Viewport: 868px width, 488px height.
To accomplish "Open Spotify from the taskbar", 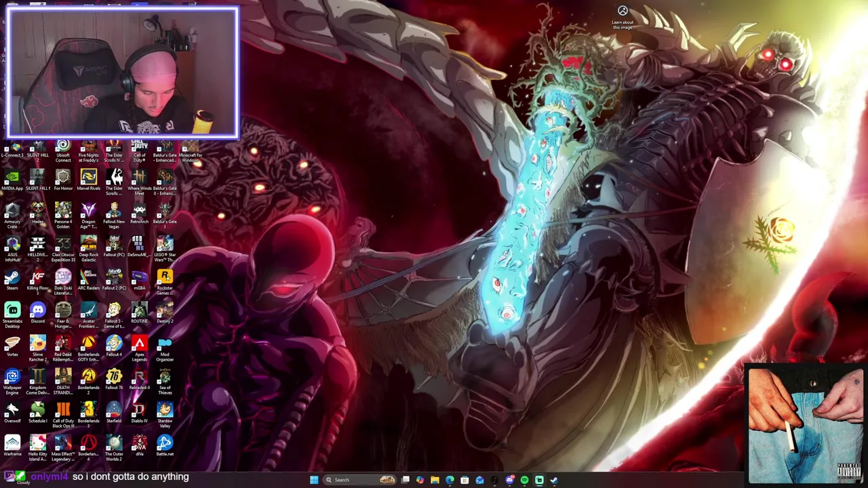I will coord(524,480).
